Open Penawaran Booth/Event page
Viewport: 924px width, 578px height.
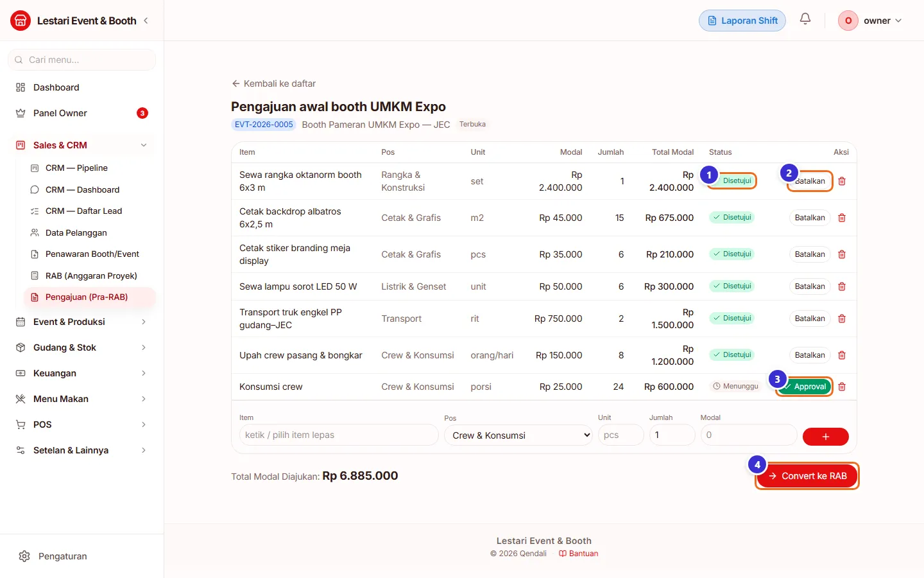click(90, 254)
